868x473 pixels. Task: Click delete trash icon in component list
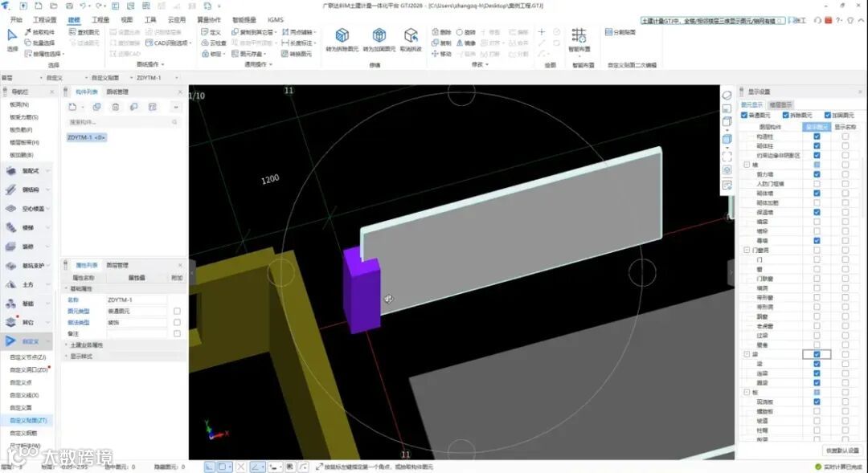click(115, 107)
